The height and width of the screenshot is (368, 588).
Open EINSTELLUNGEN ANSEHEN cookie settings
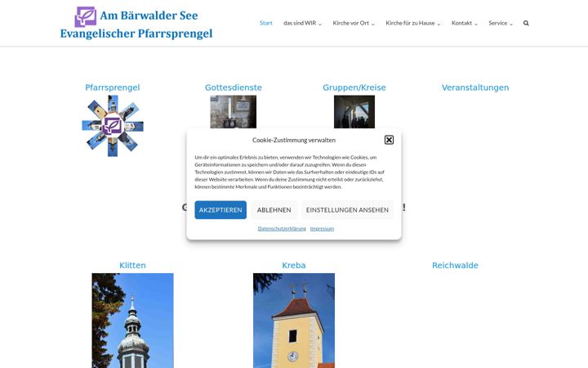coord(347,210)
